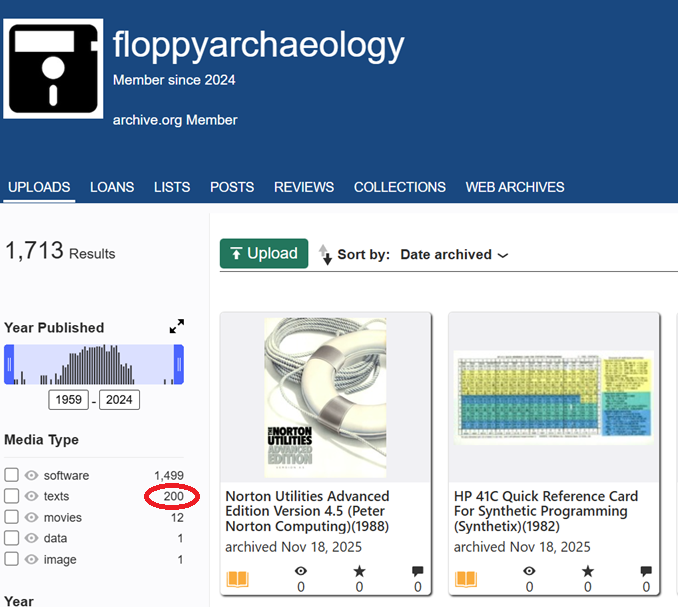Toggle sort direction arrows next to Sort by
Viewport: 678px width, 607px height.
(325, 254)
